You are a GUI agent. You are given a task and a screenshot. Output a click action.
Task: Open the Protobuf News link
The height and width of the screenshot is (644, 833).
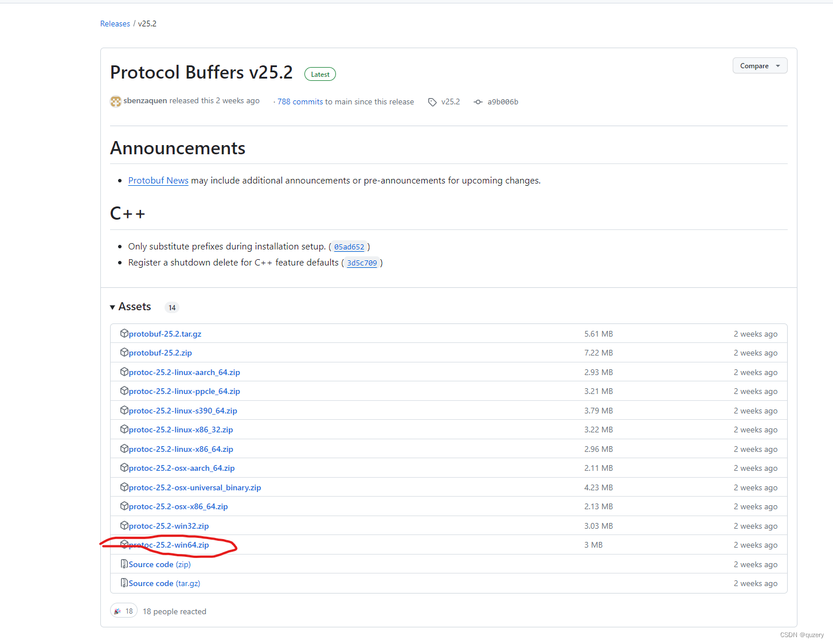click(158, 180)
